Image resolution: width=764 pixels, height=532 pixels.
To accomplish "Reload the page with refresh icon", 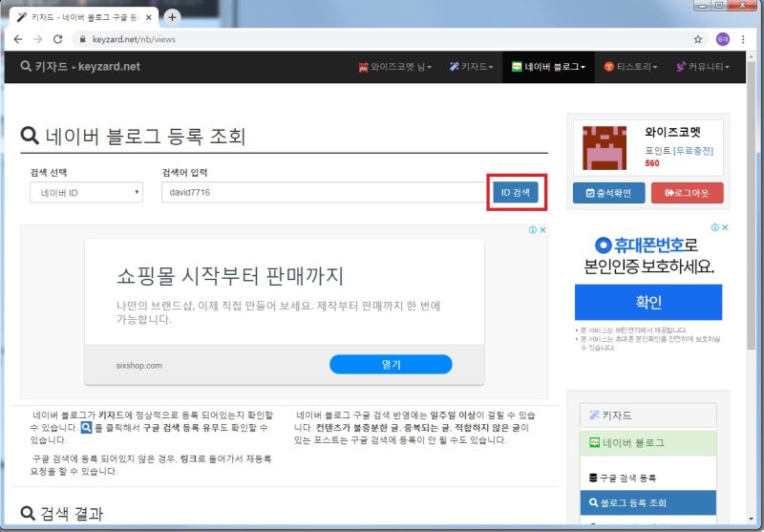I will coord(58,39).
